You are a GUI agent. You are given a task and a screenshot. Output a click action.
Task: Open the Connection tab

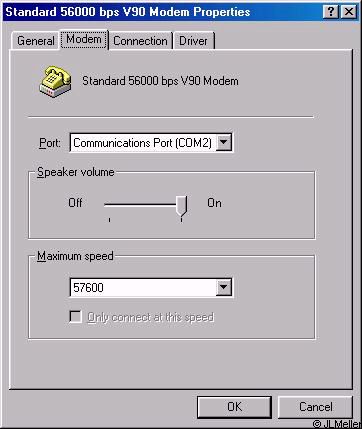coord(140,41)
